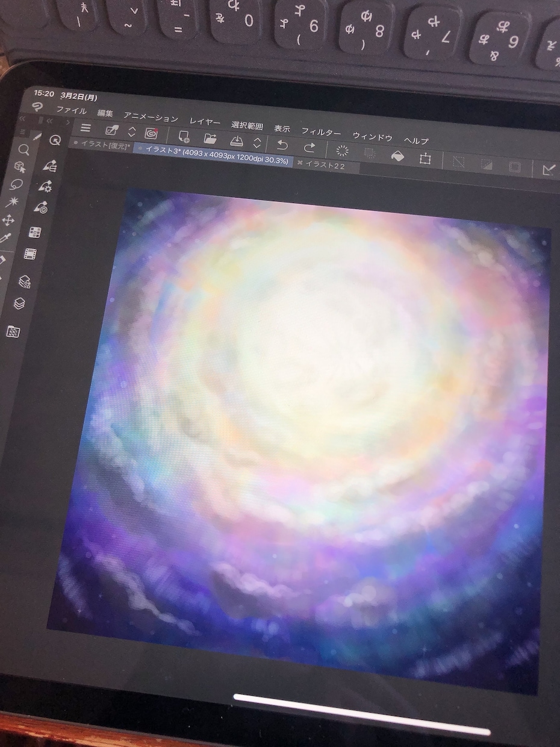The image size is (560, 747).
Task: Open the Brush Size palette icon
Action: coord(41,208)
